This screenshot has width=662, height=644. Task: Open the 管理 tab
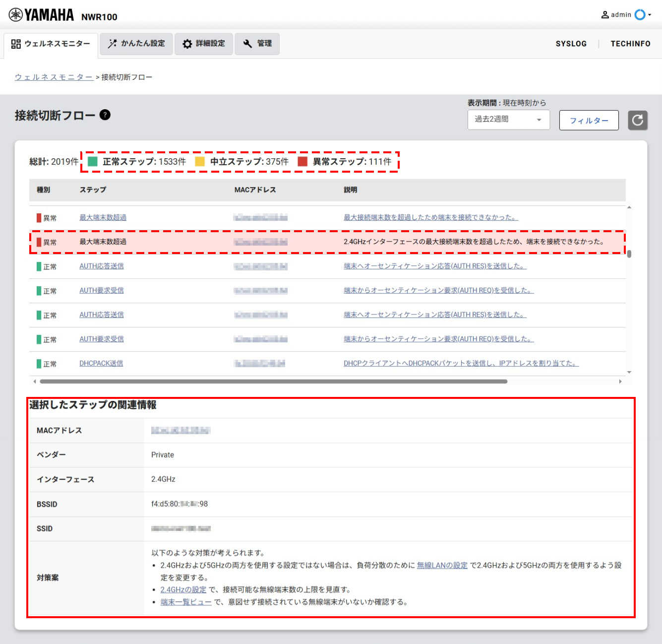[257, 44]
